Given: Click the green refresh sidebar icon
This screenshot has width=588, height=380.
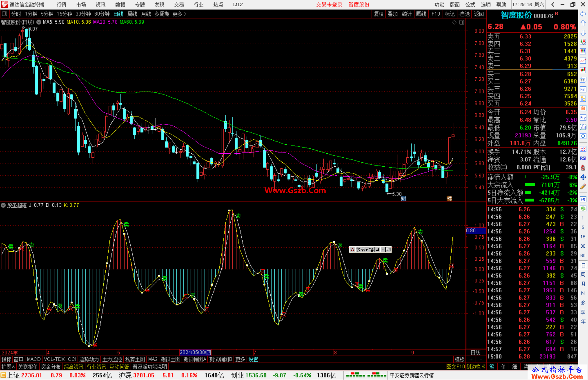Looking at the screenshot, I should pos(583,209).
